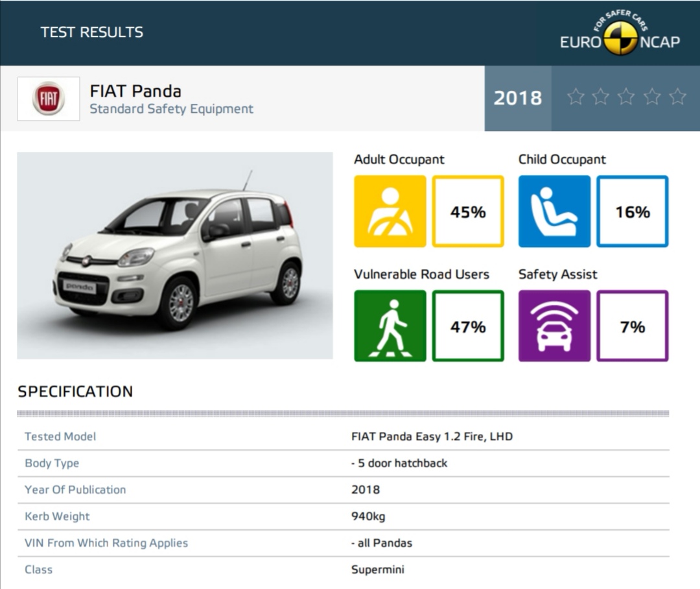The image size is (700, 589).
Task: Click the Safety Assist heading
Action: [x=557, y=274]
